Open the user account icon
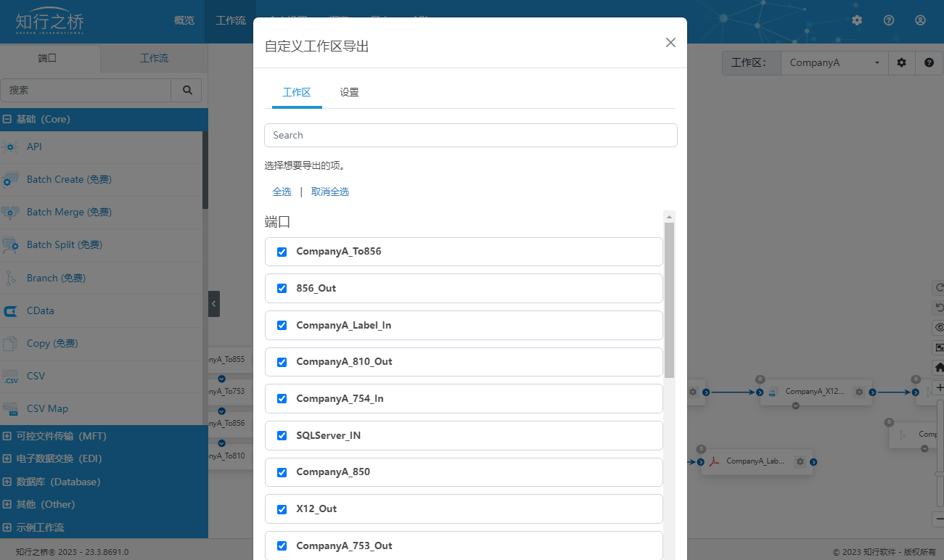 (920, 20)
